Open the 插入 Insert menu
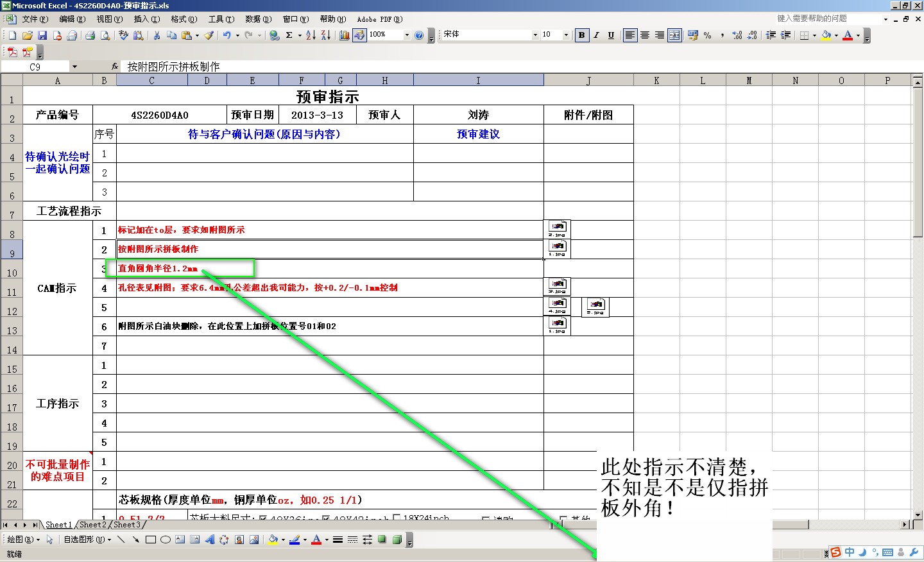 (x=146, y=19)
